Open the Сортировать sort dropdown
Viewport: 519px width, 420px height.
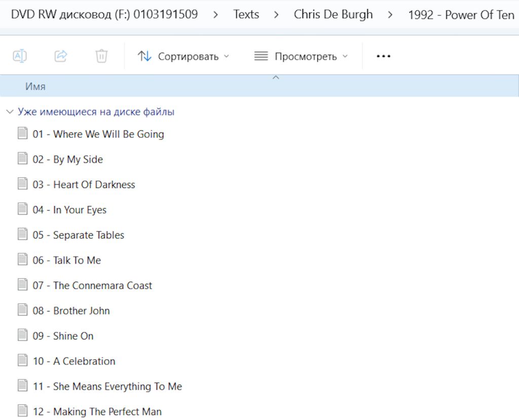[x=183, y=56]
